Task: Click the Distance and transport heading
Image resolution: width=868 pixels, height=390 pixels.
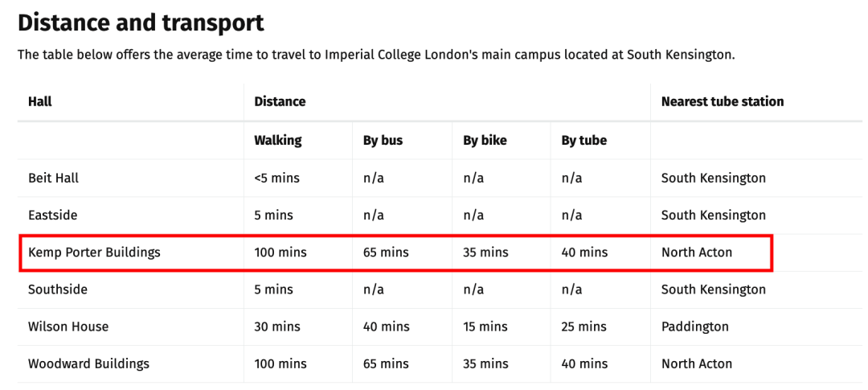Action: tap(141, 23)
